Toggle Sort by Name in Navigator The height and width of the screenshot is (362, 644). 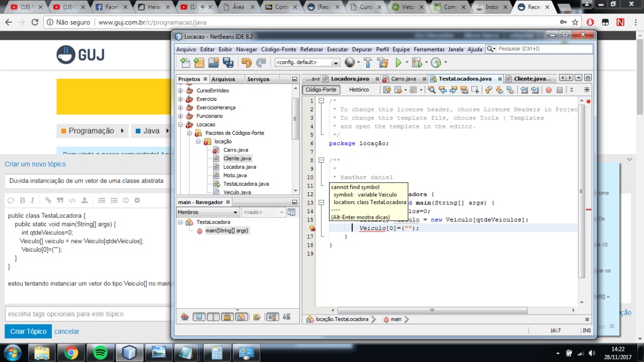coord(272,317)
